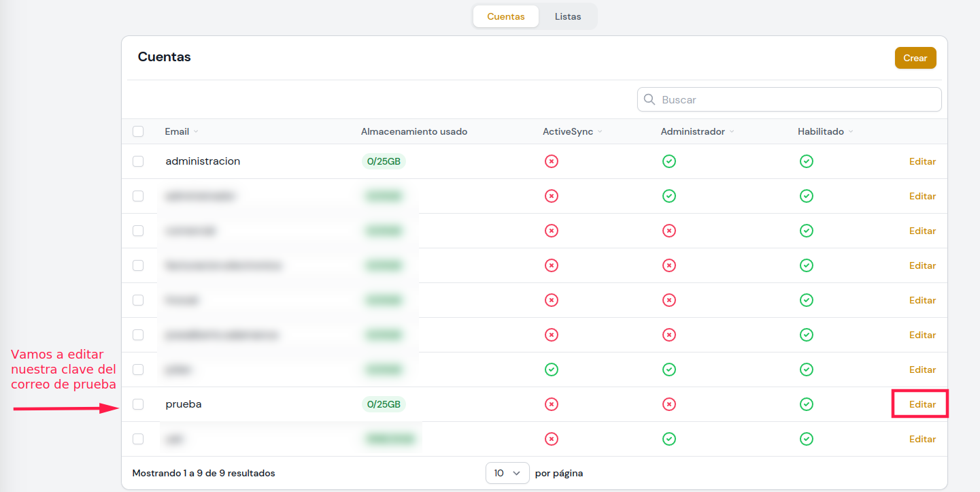The image size is (980, 492).
Task: Click the administracion email cell
Action: click(203, 161)
